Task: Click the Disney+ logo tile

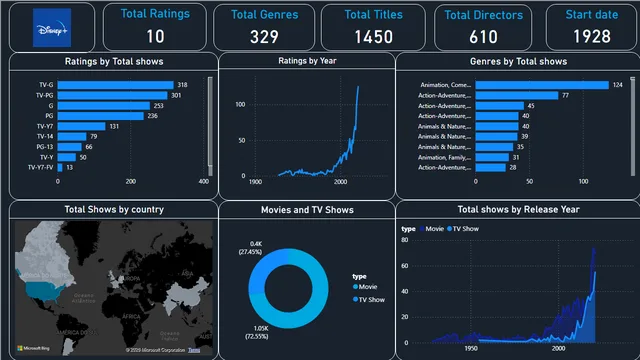Action: 52,27
